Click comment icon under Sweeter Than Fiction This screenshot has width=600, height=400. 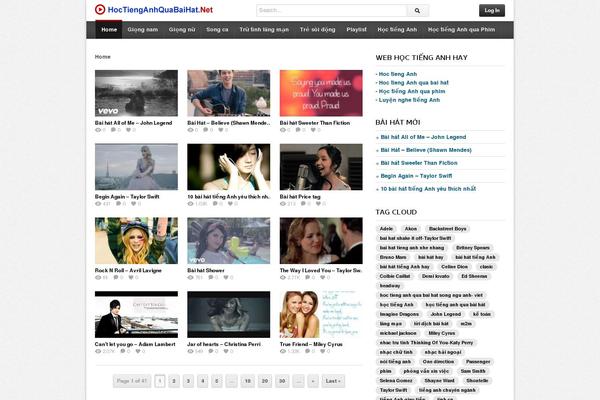298,130
